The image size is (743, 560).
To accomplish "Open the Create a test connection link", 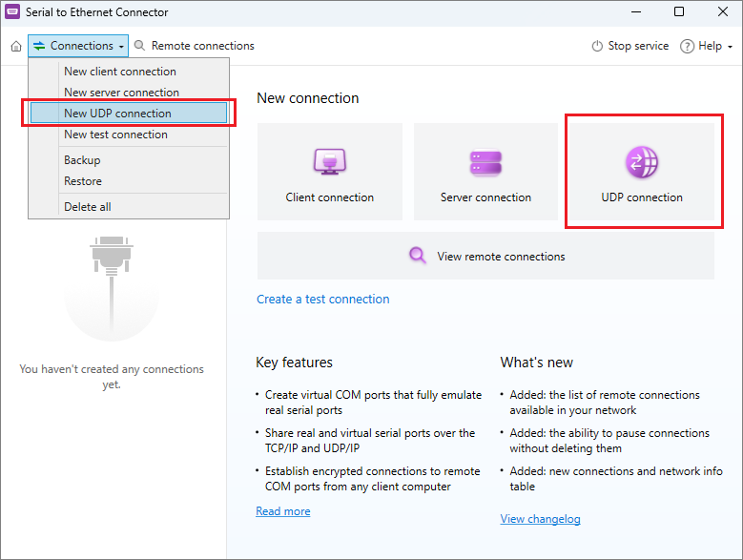I will coord(323,299).
